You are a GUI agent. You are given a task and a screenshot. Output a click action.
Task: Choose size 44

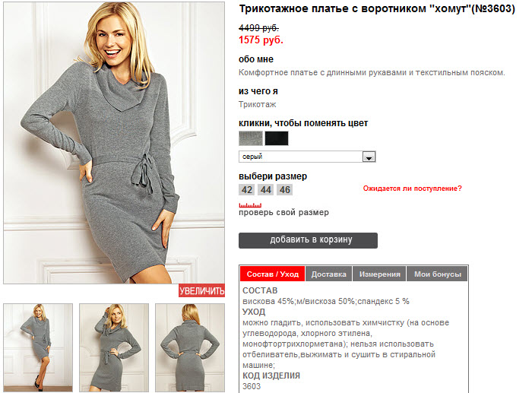pos(266,190)
